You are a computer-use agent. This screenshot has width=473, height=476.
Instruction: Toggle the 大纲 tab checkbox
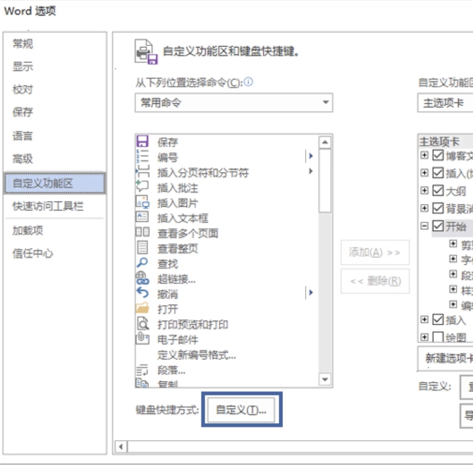[438, 190]
